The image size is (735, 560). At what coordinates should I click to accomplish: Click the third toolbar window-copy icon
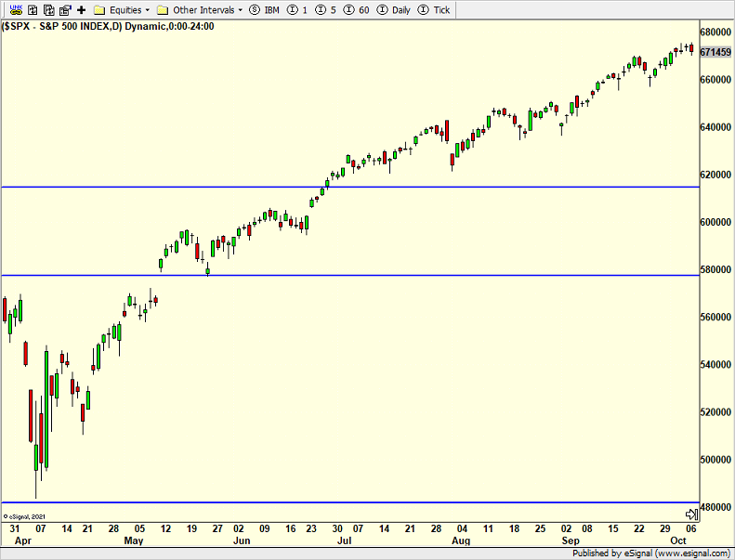tap(46, 9)
